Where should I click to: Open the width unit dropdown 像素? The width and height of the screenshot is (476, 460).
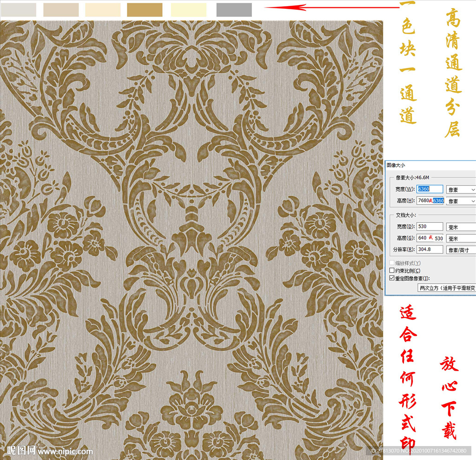461,190
